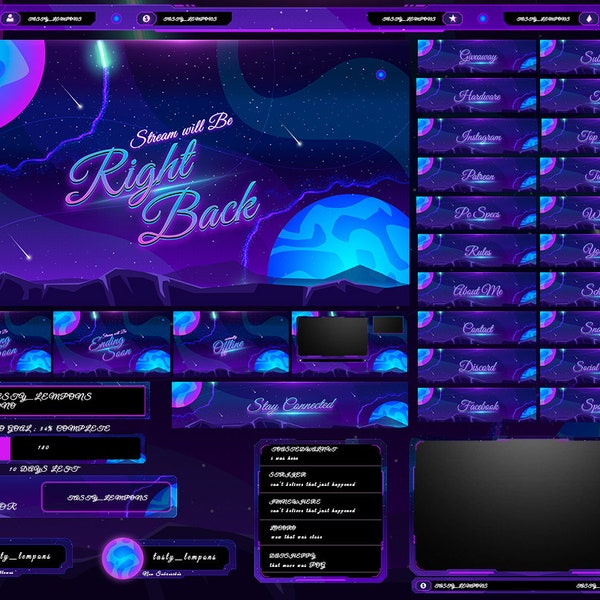Click the magenta goal progress bar
The height and width of the screenshot is (600, 600).
(5, 448)
